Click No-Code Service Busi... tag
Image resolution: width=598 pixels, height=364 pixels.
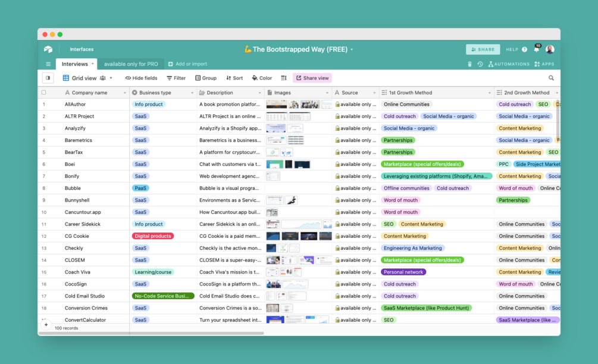click(x=163, y=296)
